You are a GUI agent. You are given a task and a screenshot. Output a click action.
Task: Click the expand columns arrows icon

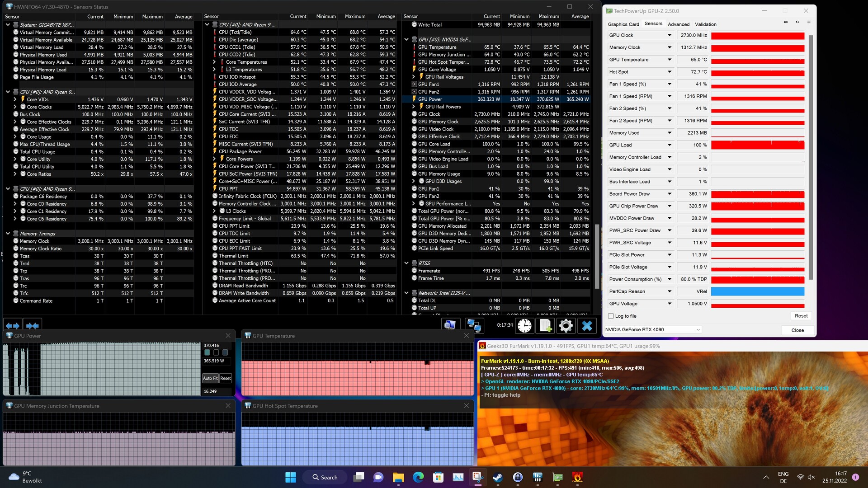[x=12, y=325]
